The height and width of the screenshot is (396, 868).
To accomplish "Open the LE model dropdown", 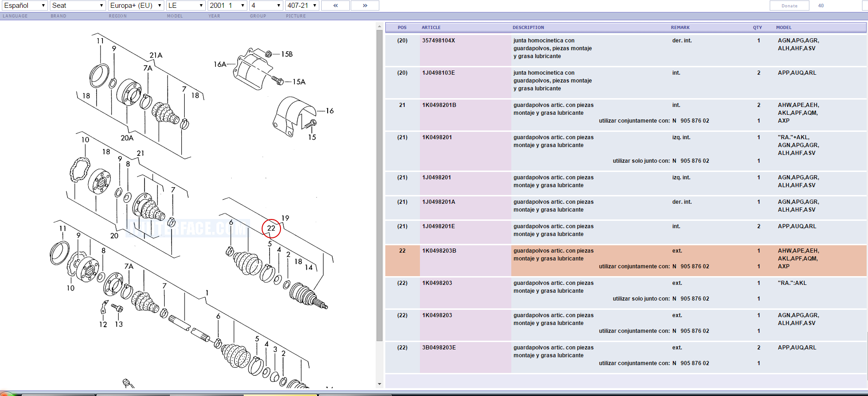I will (x=186, y=6).
